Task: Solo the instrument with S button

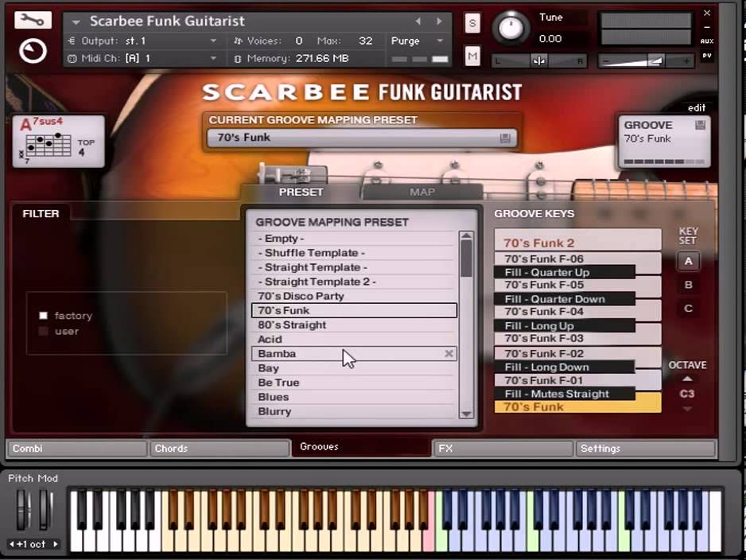Action: (472, 23)
